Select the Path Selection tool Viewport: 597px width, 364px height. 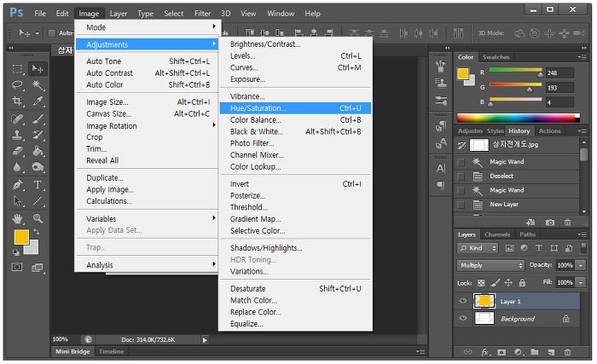pyautogui.click(x=17, y=200)
